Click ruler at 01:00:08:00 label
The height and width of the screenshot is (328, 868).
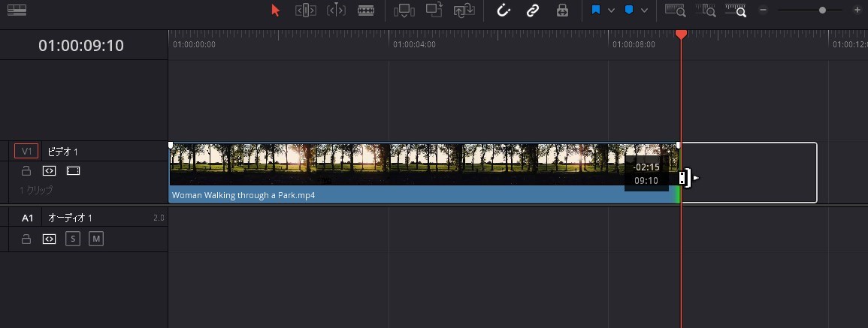pyautogui.click(x=634, y=45)
